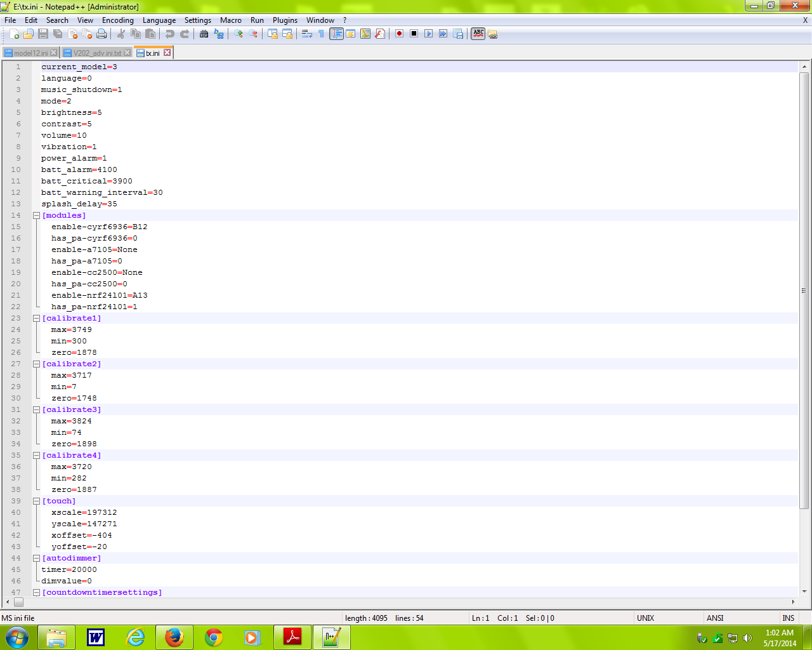Viewport: 812px width, 650px height.
Task: Click the Close All toolbar icon
Action: [87, 34]
